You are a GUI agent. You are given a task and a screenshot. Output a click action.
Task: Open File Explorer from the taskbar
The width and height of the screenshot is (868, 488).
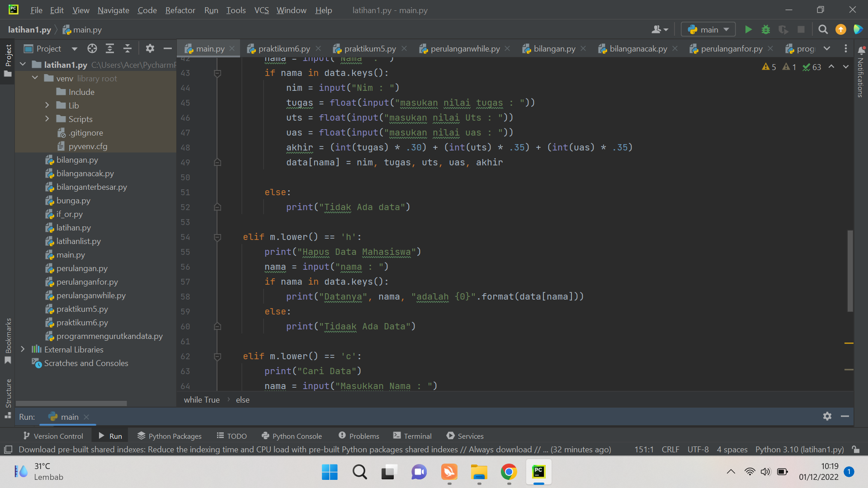click(x=479, y=472)
